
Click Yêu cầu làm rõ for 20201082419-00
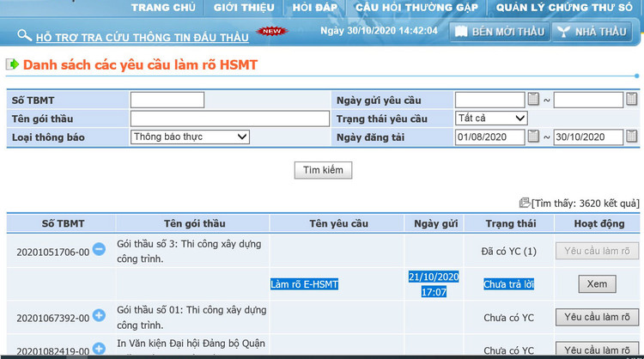597,350
